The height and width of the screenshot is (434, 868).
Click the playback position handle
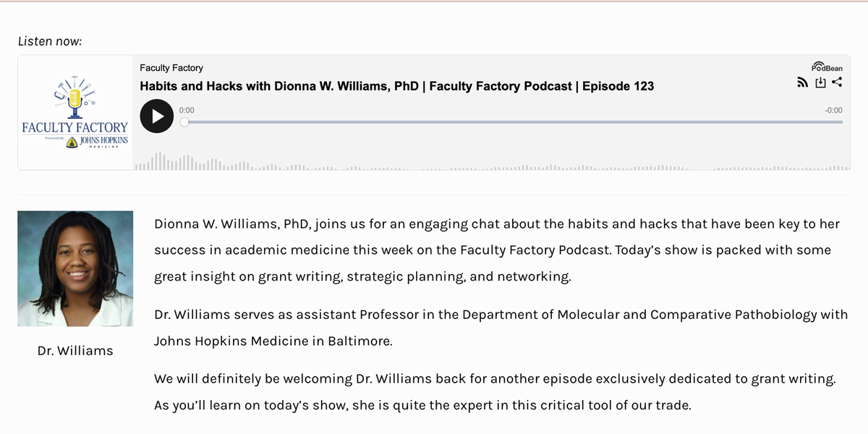pyautogui.click(x=184, y=122)
